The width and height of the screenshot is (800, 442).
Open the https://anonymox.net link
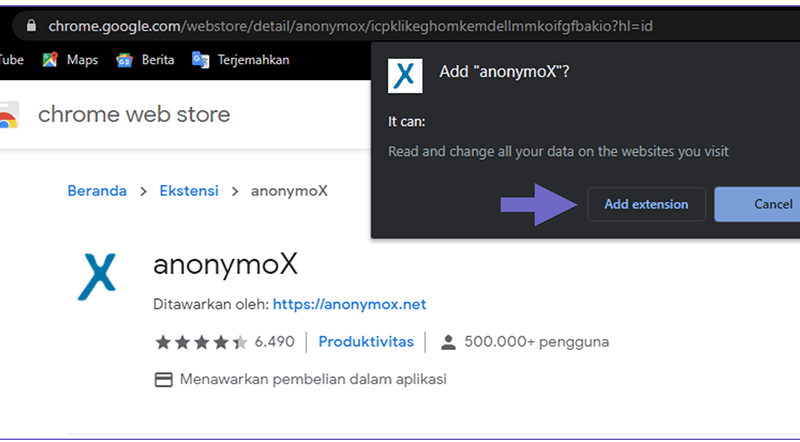(349, 304)
